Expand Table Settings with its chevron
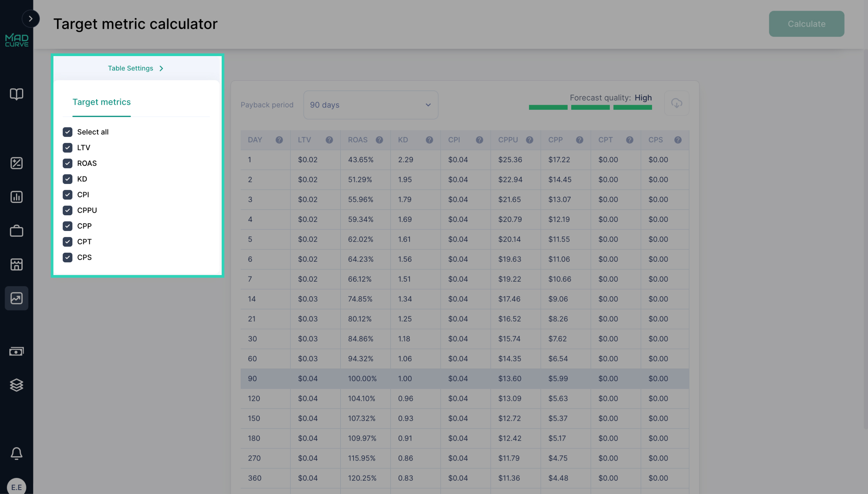Viewport: 868px width, 494px height. 161,68
